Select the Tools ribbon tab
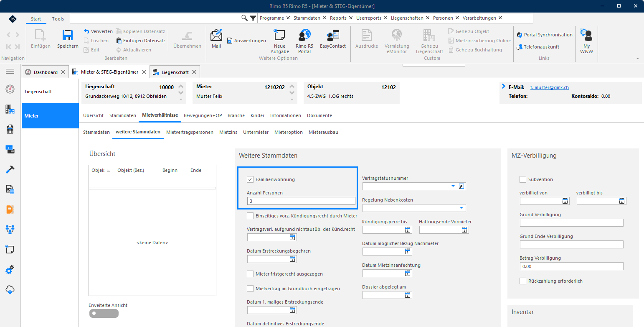 tap(58, 19)
